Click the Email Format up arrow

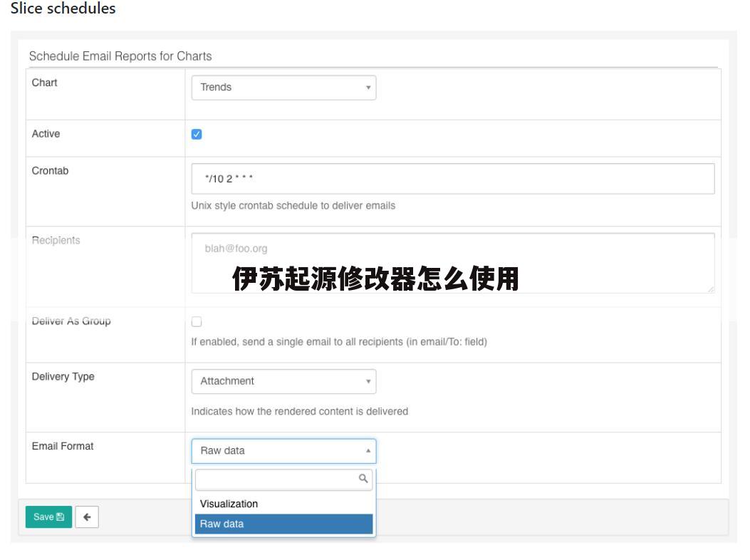(368, 451)
